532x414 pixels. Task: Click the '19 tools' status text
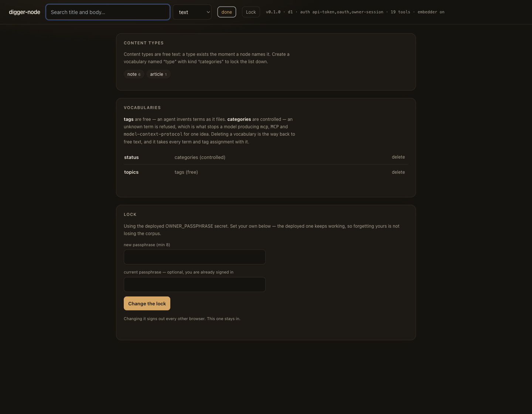400,12
